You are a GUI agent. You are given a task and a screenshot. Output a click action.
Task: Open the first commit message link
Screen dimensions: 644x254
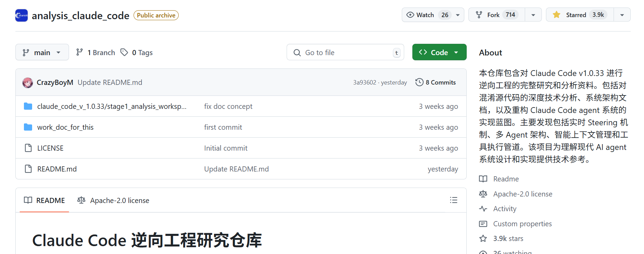pyautogui.click(x=223, y=127)
